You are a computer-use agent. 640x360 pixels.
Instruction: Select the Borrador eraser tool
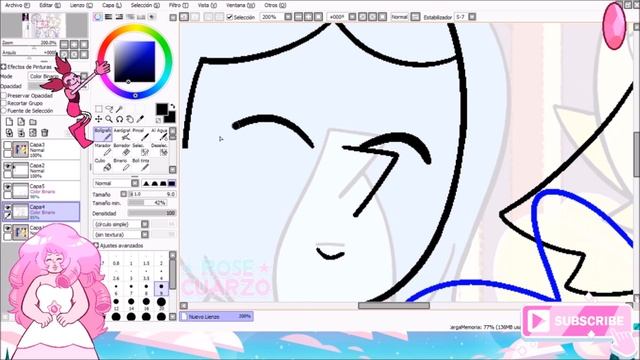coord(122,150)
